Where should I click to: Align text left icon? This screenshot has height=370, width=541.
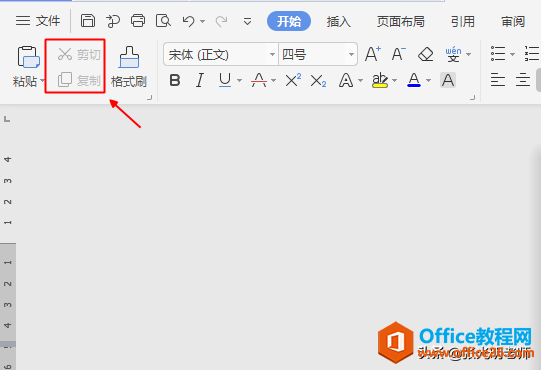[498, 80]
